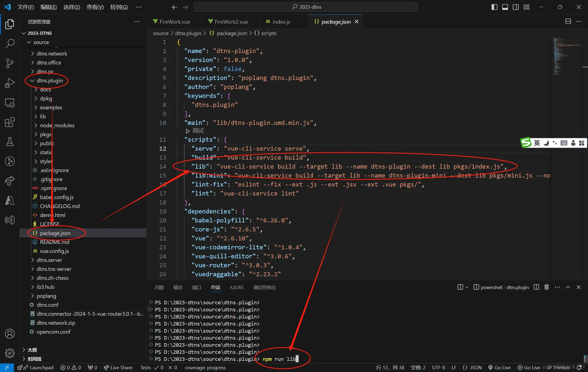Viewport: 588px width, 372px height.
Task: Open the 输出 panel tab
Action: point(178,287)
